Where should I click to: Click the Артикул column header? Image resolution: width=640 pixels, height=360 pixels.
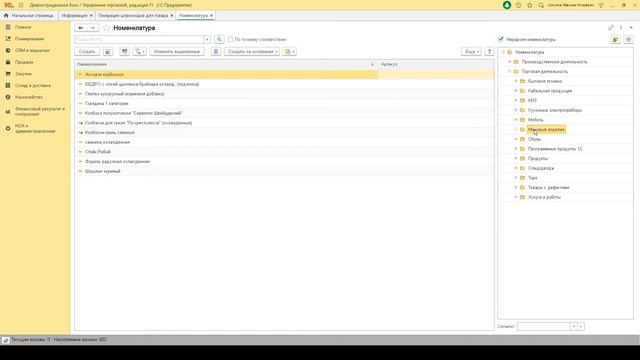coord(436,64)
